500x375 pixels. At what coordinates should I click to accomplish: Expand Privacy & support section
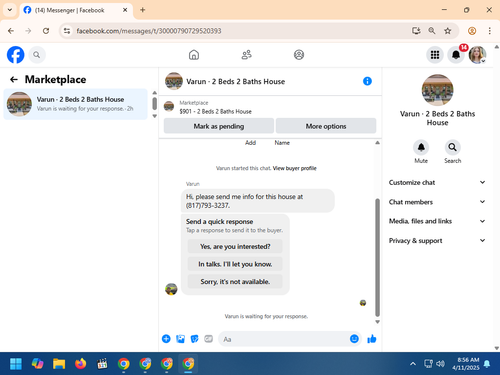[437, 240]
